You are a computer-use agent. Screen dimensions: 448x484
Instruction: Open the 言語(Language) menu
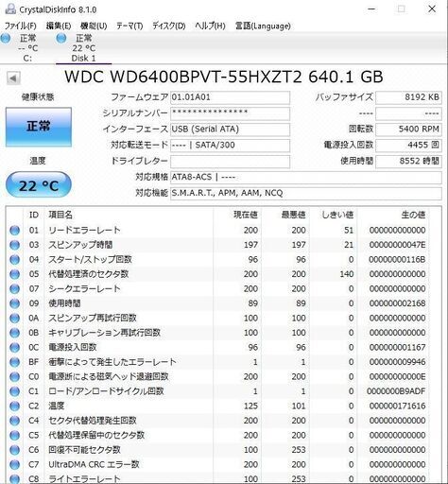click(263, 26)
